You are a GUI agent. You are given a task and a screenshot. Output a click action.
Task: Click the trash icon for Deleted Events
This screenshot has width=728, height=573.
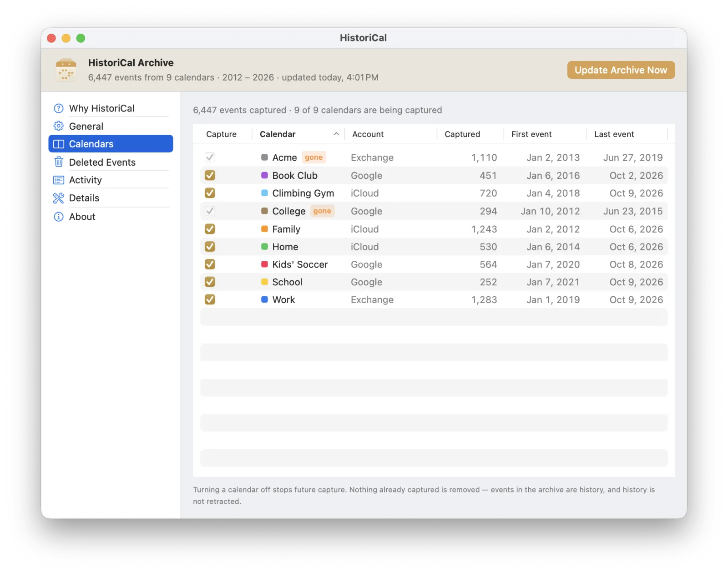click(x=59, y=162)
